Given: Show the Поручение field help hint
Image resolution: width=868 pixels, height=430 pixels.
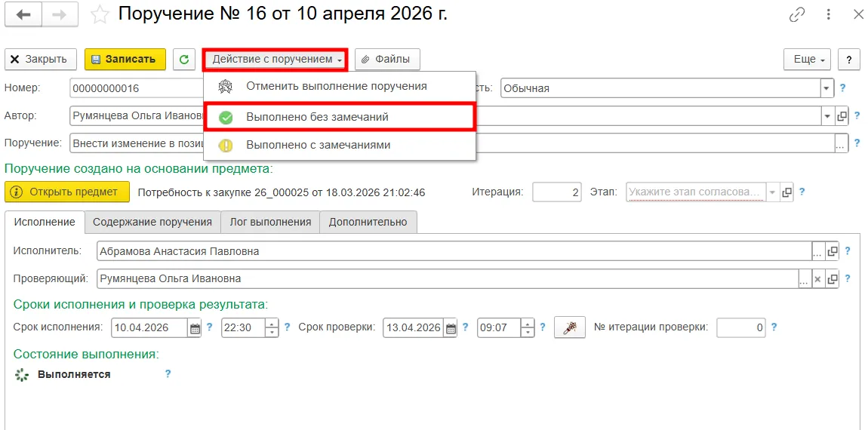Looking at the screenshot, I should (x=857, y=143).
